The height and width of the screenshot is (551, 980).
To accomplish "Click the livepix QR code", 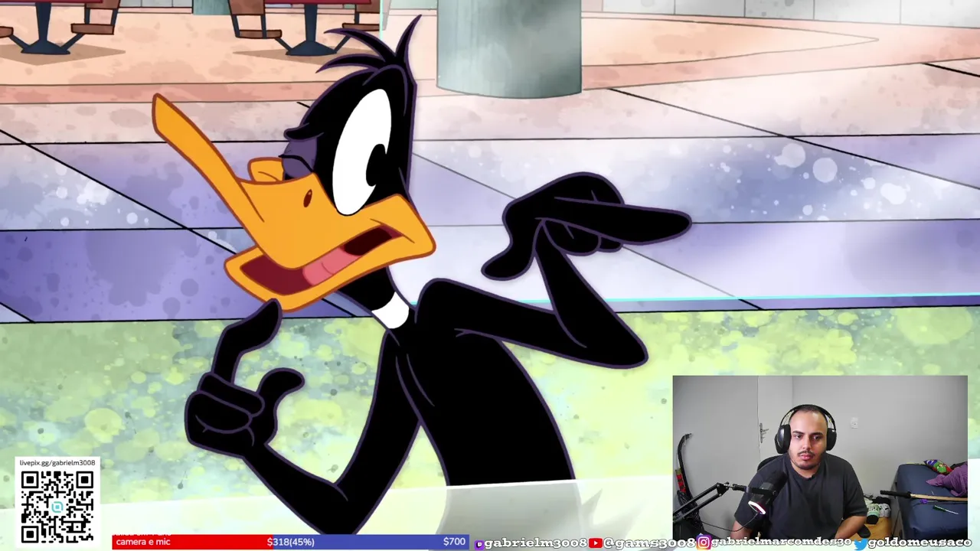I will 57,507.
